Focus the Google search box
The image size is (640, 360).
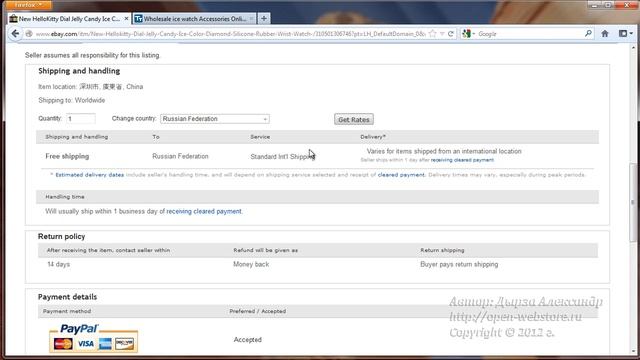530,34
